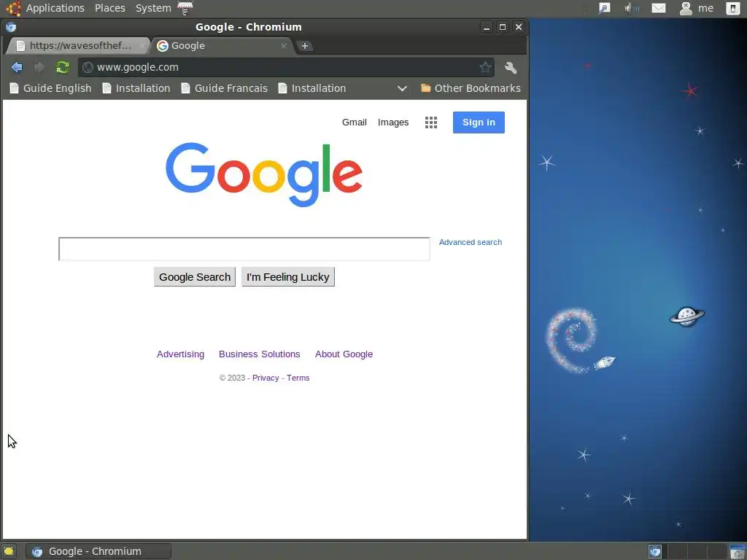747x560 pixels.
Task: Click the Google logo image
Action: point(264,174)
